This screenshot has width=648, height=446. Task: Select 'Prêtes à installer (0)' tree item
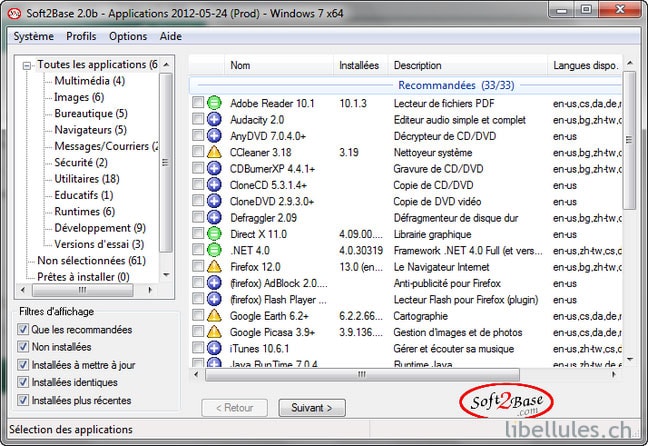pyautogui.click(x=83, y=277)
